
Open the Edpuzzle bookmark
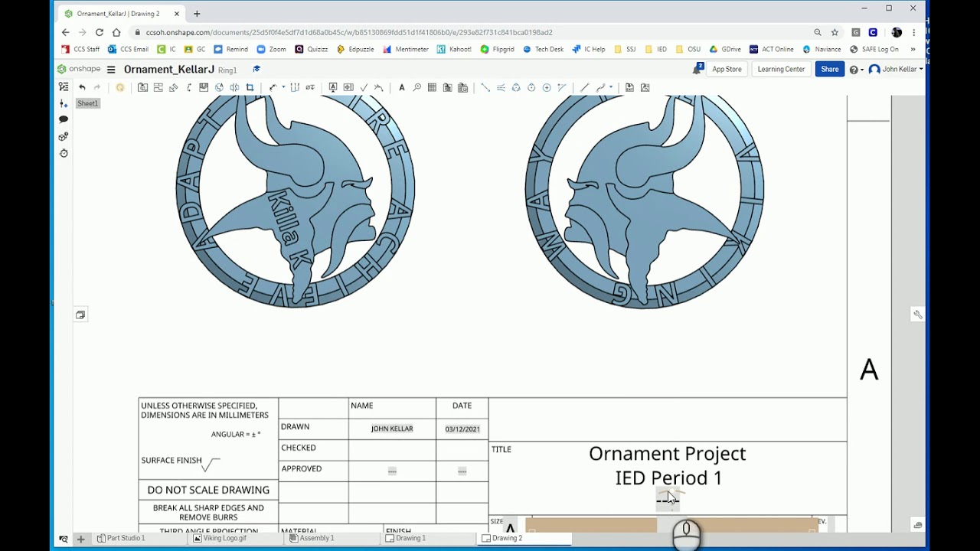tap(354, 49)
